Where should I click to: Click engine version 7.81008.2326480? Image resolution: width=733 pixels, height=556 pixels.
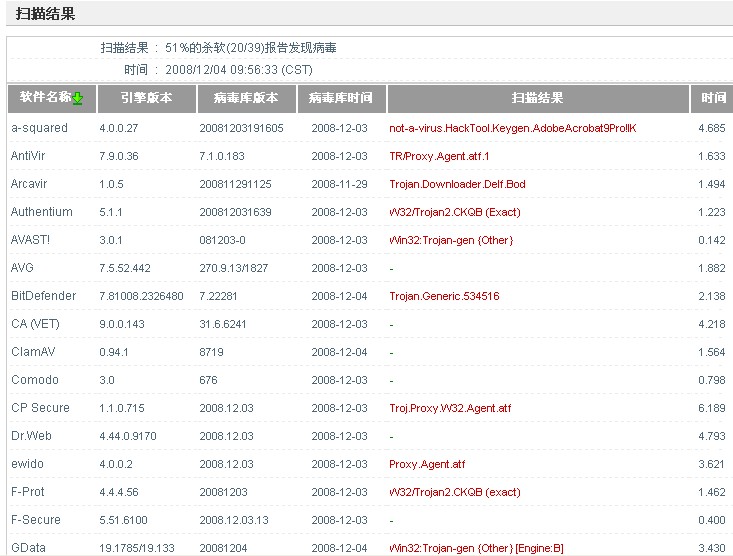click(141, 296)
